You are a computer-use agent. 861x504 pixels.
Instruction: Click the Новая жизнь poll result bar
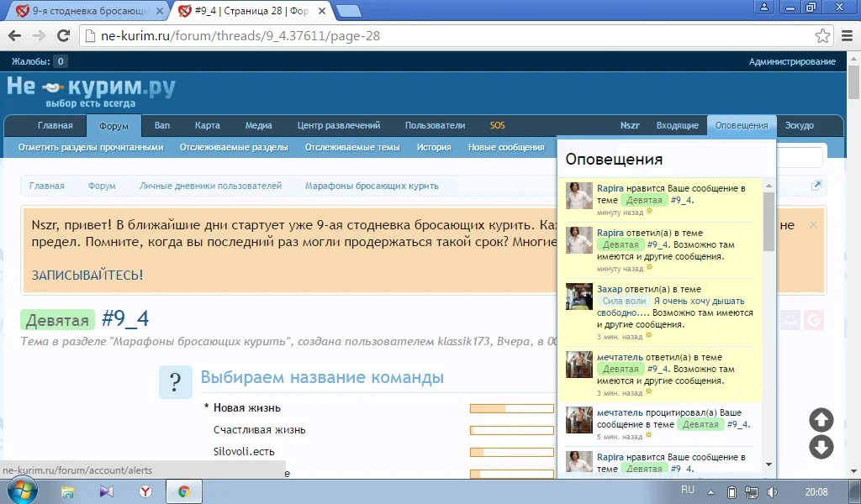[511, 408]
